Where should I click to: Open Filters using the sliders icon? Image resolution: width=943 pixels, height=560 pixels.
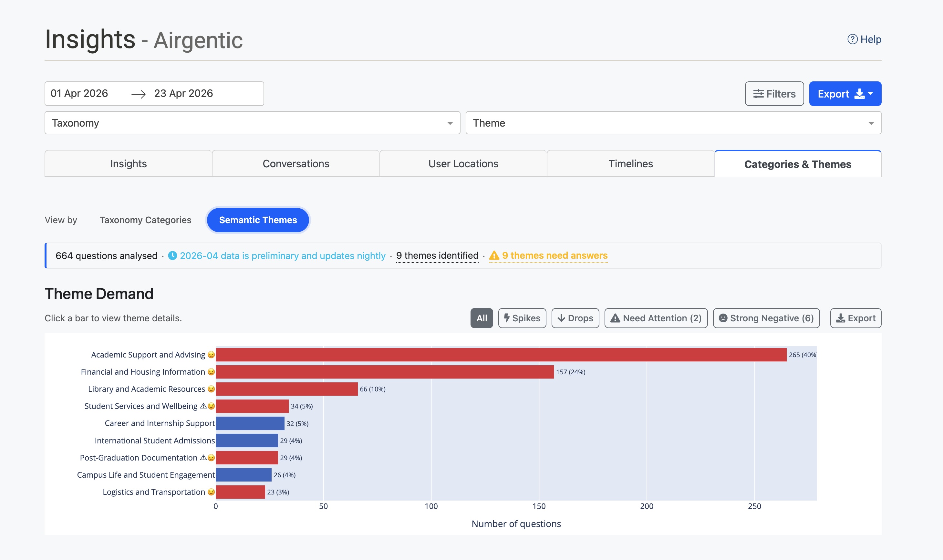click(x=758, y=94)
